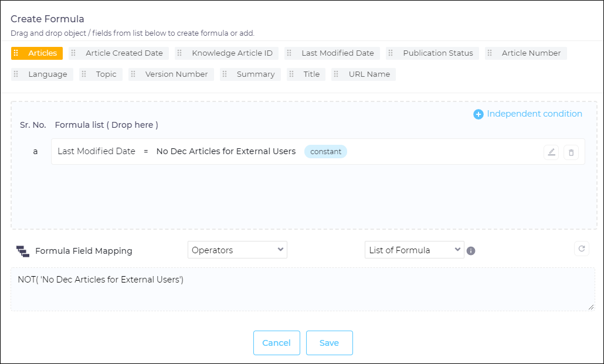The image size is (604, 364).
Task: Click the info icon next to List of Formula
Action: [470, 251]
